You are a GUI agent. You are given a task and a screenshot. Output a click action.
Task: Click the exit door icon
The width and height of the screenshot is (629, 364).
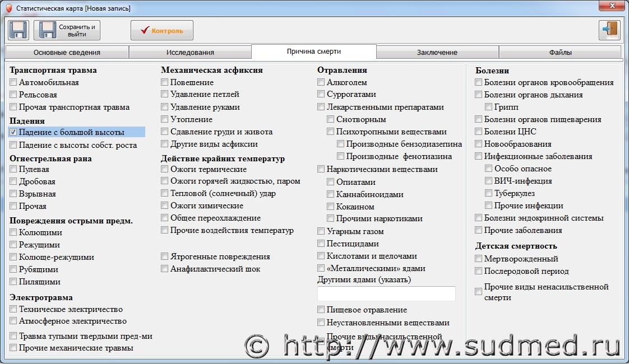pyautogui.click(x=609, y=30)
